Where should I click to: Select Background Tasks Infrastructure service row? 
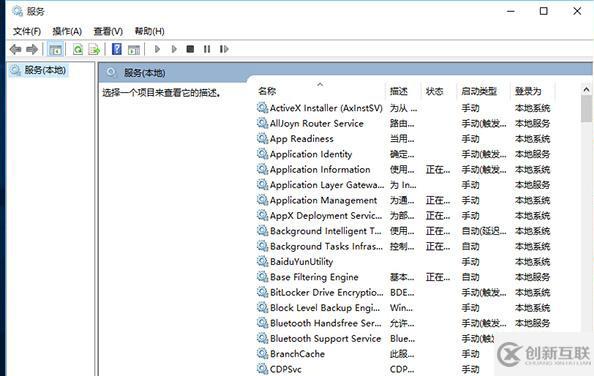(x=403, y=246)
